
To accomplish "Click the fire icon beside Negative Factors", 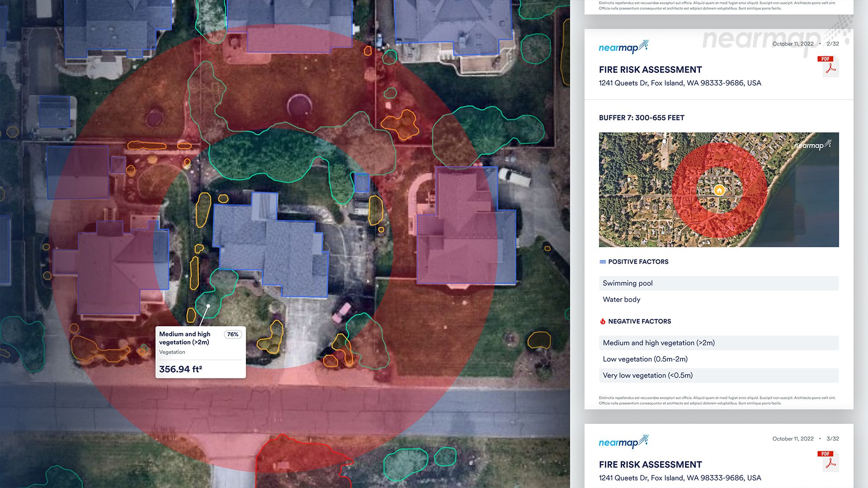I will click(603, 321).
